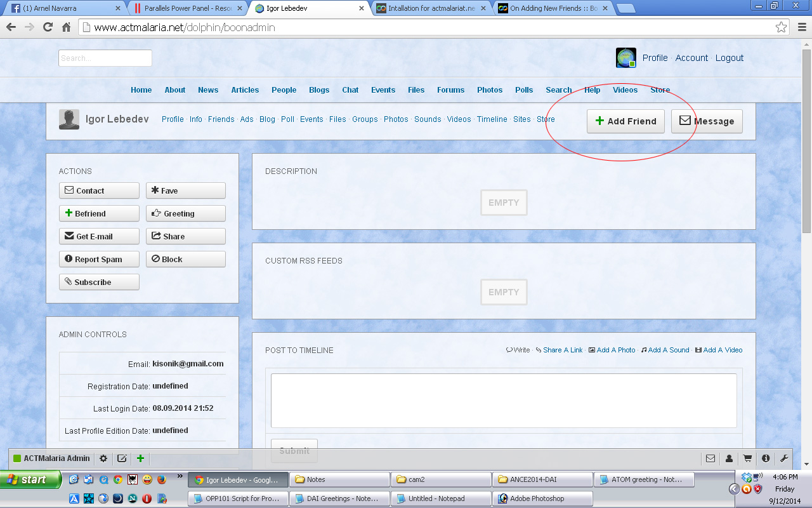Image resolution: width=812 pixels, height=508 pixels.
Task: Open the Videos menu item
Action: (x=625, y=90)
